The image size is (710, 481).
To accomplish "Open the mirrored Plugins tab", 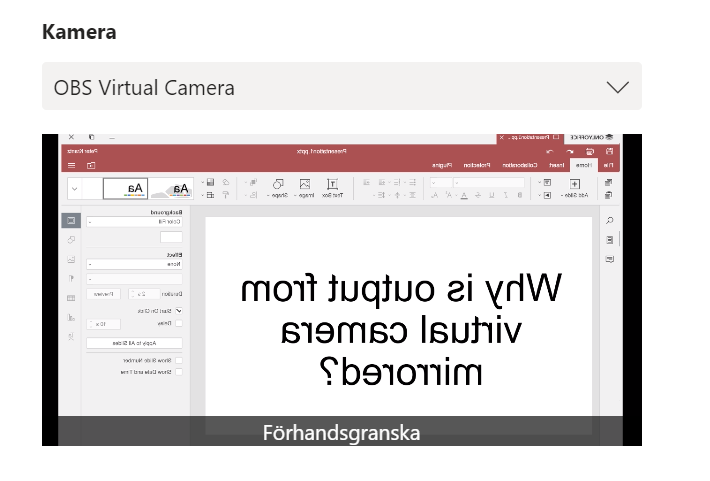I will 442,165.
